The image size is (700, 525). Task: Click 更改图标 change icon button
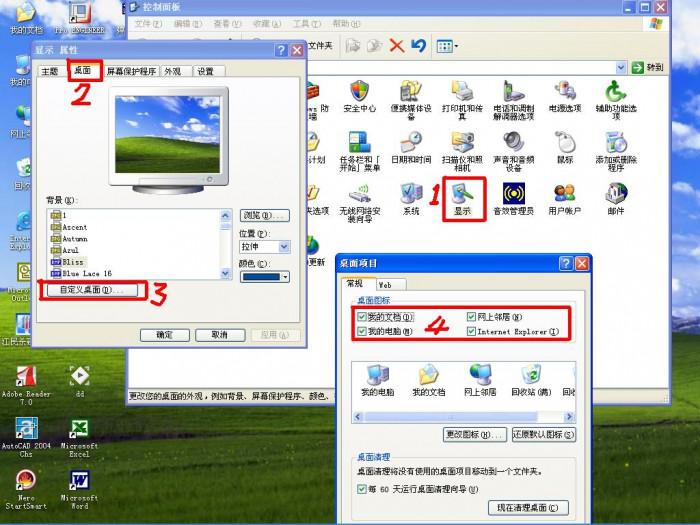475,434
